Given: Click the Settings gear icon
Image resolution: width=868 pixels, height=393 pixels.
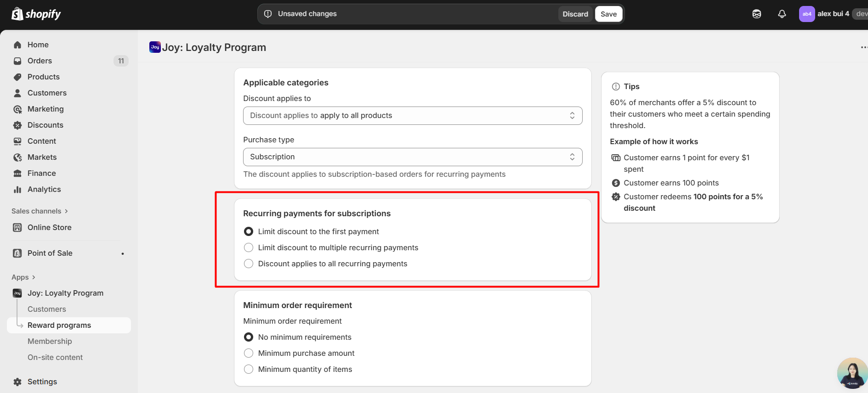Looking at the screenshot, I should (x=17, y=382).
